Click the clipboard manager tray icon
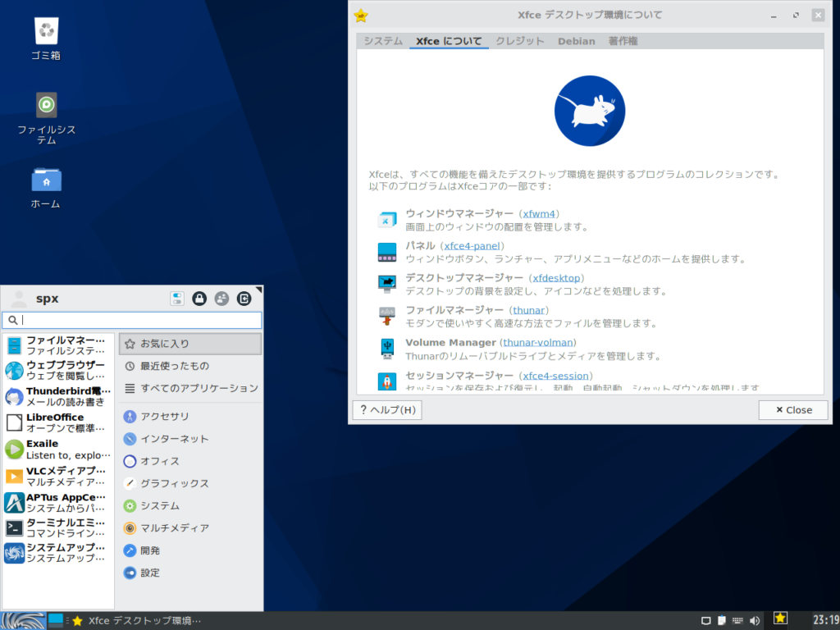This screenshot has height=630, width=840. 722,619
